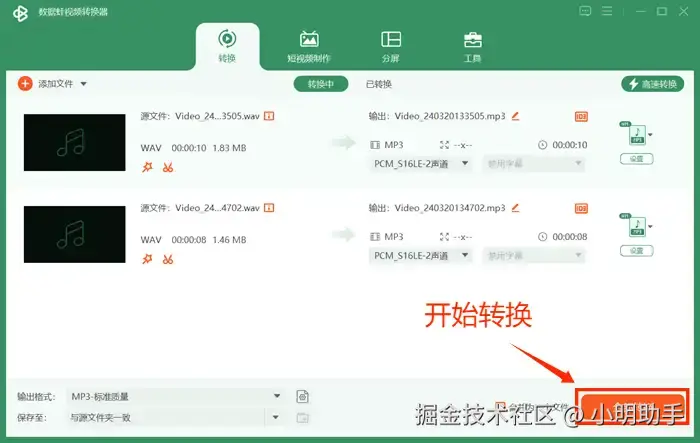Open the feedback message icon in title bar

point(585,11)
